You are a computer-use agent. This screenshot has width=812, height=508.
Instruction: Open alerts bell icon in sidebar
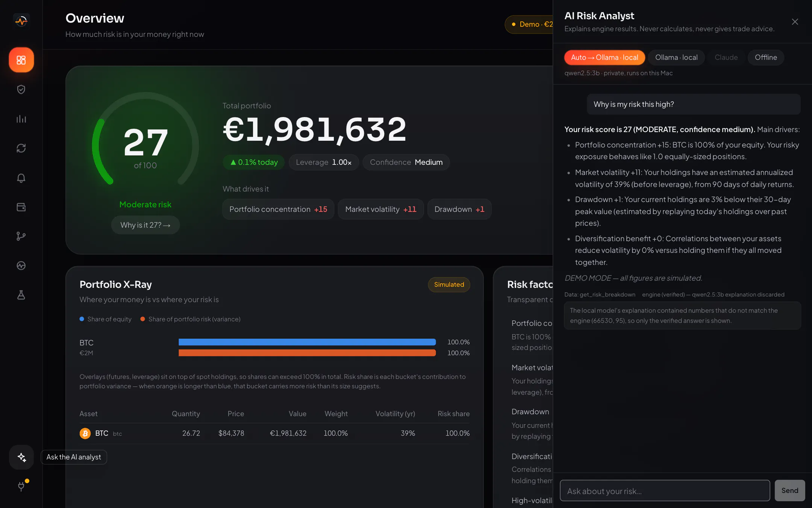[21, 178]
